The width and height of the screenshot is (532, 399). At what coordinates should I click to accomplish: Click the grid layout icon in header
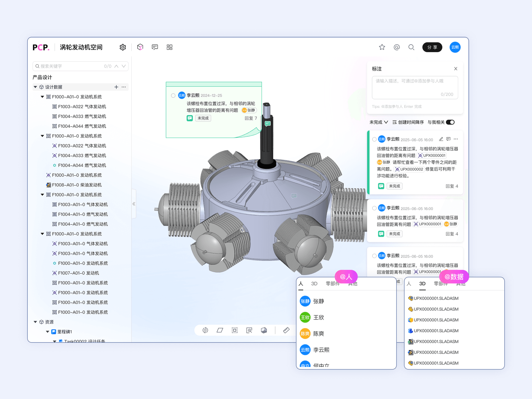170,47
